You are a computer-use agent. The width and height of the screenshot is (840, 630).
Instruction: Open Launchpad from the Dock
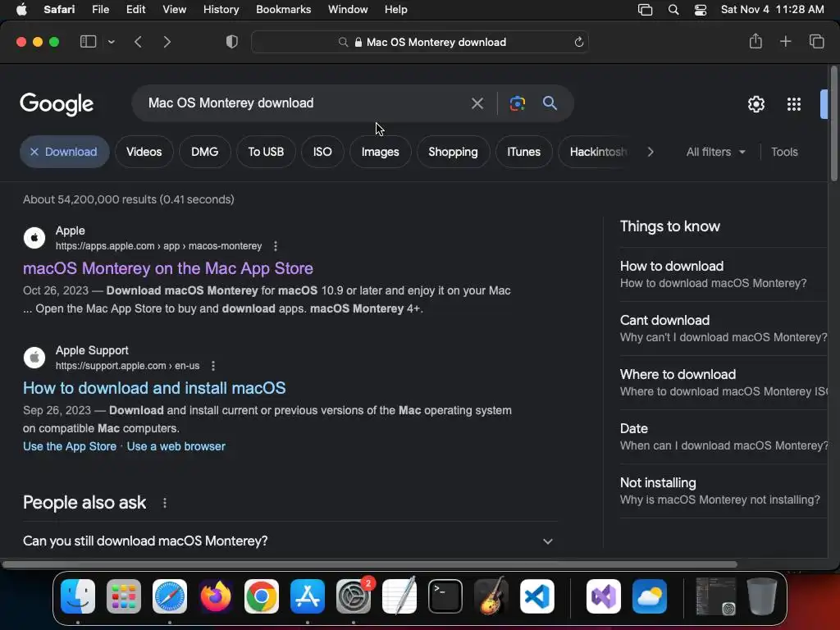[x=124, y=596]
